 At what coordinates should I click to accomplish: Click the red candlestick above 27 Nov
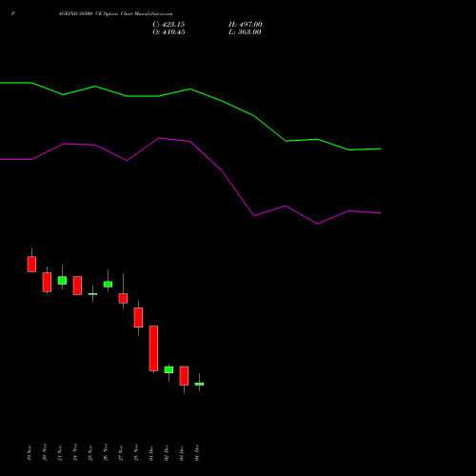coord(123,298)
